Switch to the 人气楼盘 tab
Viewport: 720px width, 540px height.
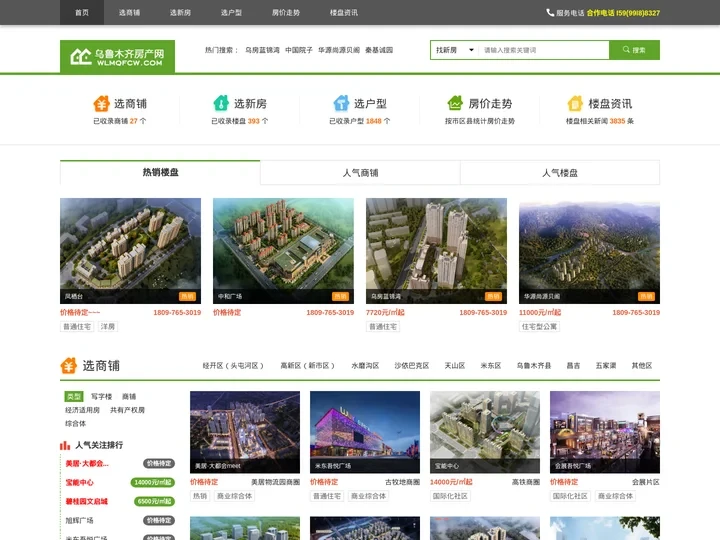560,173
